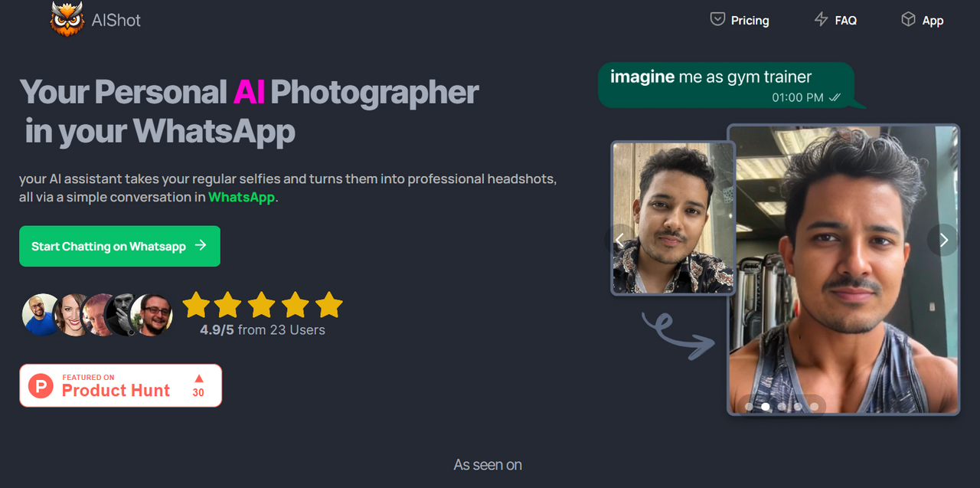980x488 pixels.
Task: Click the message read double-check icon
Action: click(835, 97)
